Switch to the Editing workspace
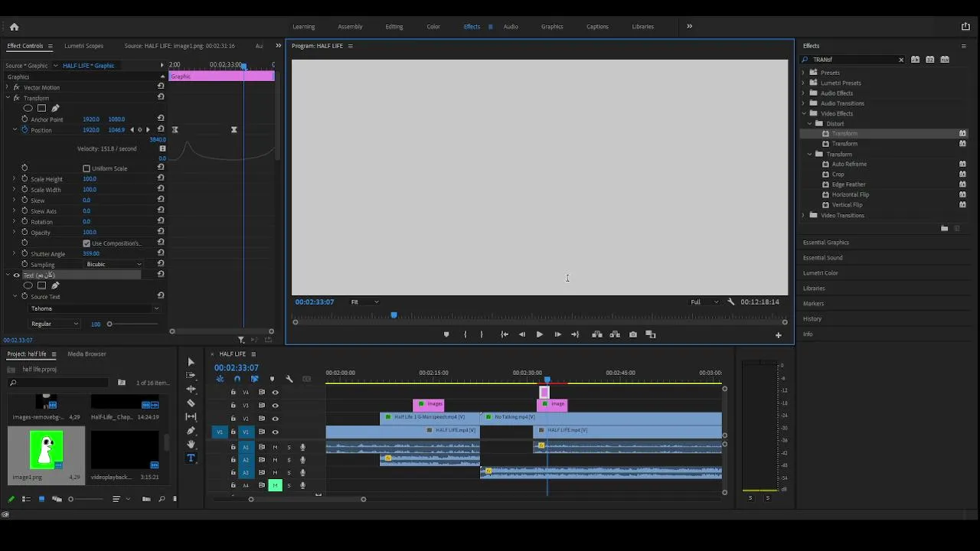980x551 pixels. [394, 27]
